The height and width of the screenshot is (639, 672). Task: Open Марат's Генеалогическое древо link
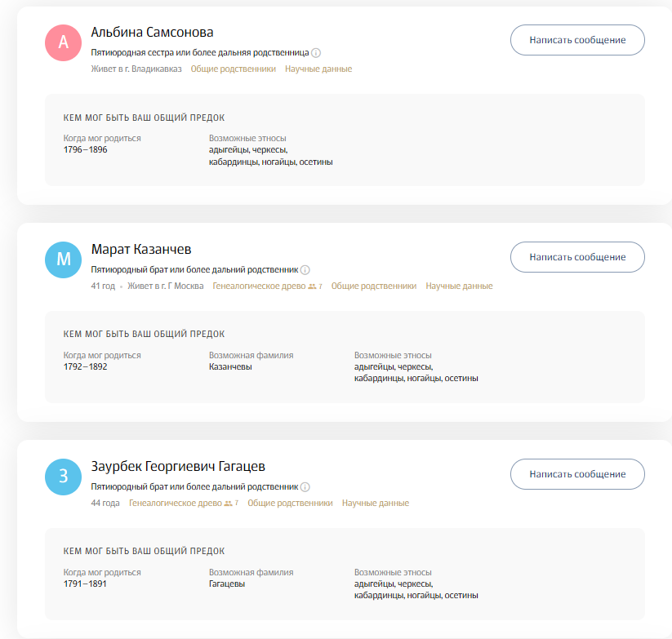pos(258,286)
